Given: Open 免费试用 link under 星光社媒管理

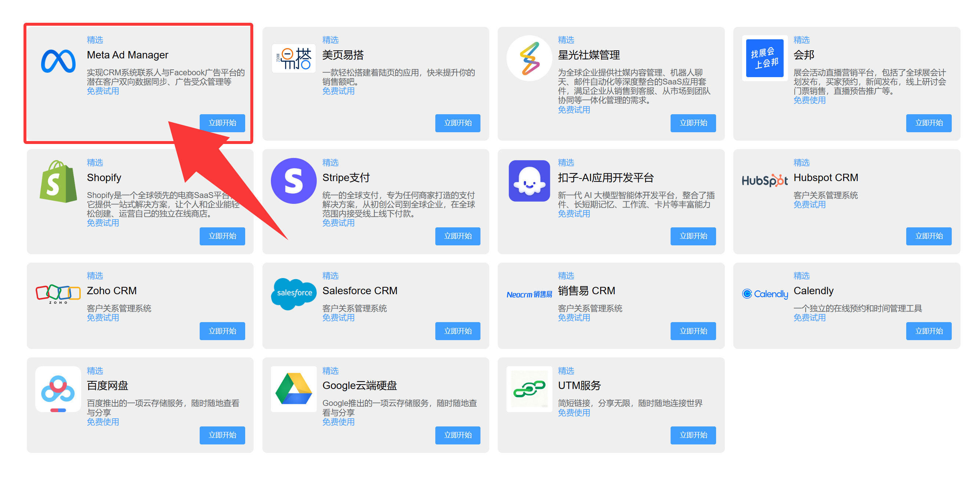Looking at the screenshot, I should coord(574,110).
